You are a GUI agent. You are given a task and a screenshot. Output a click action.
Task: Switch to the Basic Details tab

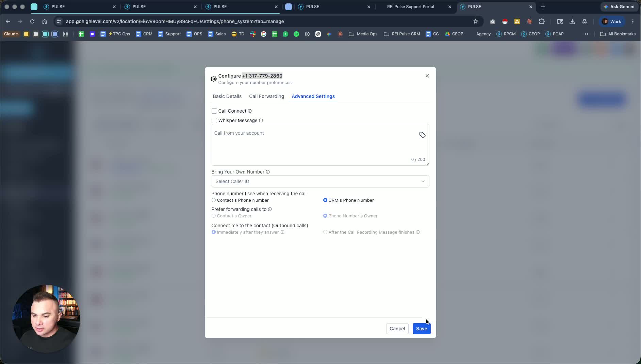pos(227,96)
